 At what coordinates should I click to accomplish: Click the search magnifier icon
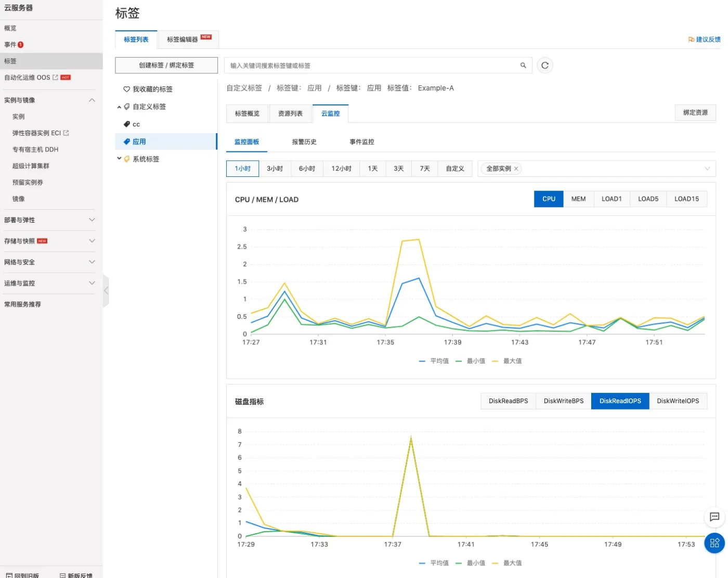point(523,66)
